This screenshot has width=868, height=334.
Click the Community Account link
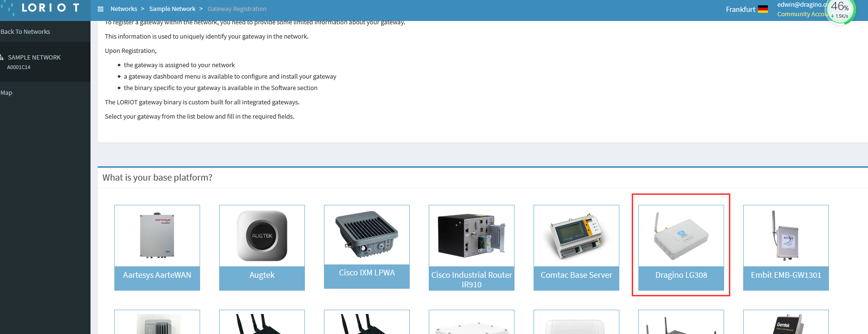pyautogui.click(x=802, y=14)
